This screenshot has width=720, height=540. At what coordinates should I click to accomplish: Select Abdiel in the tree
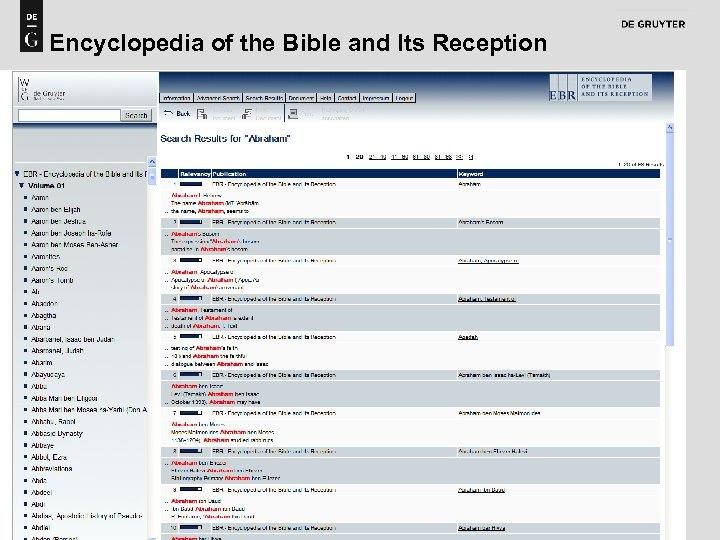point(40,528)
